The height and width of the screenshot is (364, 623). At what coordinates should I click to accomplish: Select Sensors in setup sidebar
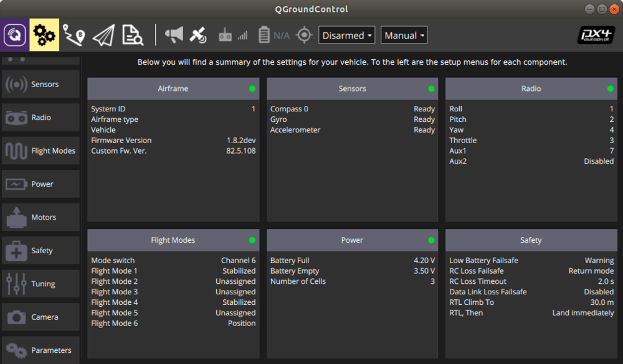pos(40,85)
